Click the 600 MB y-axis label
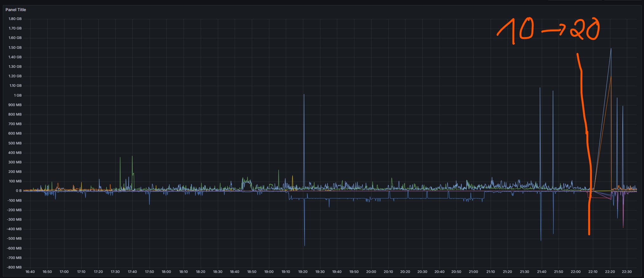 pos(15,133)
